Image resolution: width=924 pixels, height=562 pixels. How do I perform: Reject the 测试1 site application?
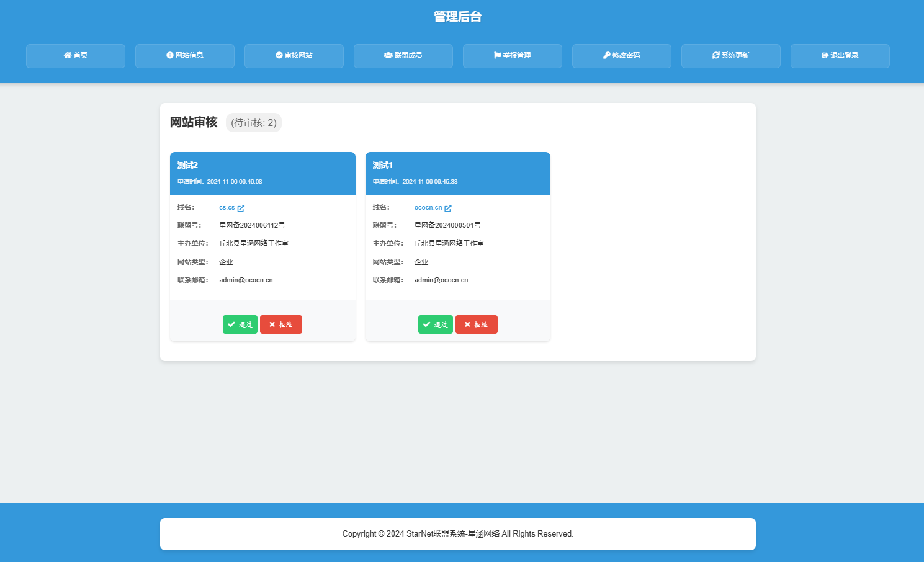pos(477,324)
